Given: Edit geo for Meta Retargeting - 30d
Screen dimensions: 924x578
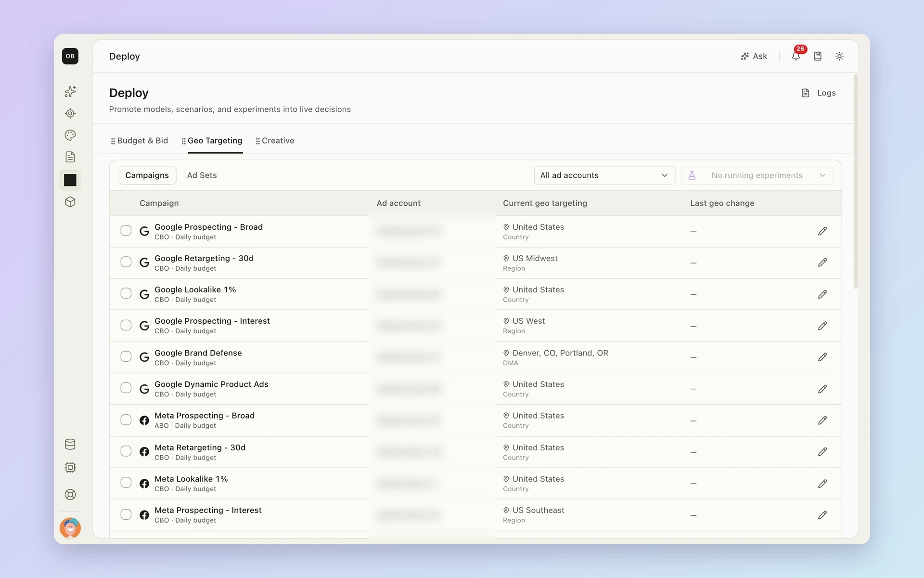Looking at the screenshot, I should pos(822,452).
